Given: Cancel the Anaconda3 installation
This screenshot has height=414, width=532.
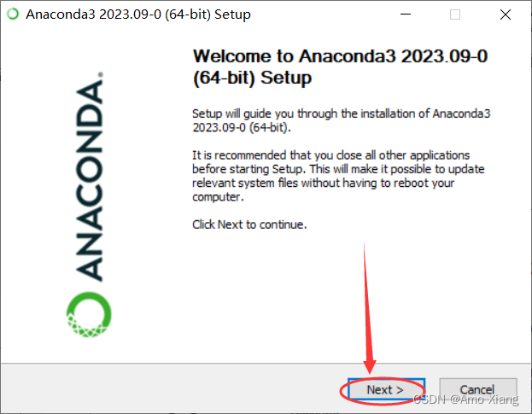Looking at the screenshot, I should point(477,389).
